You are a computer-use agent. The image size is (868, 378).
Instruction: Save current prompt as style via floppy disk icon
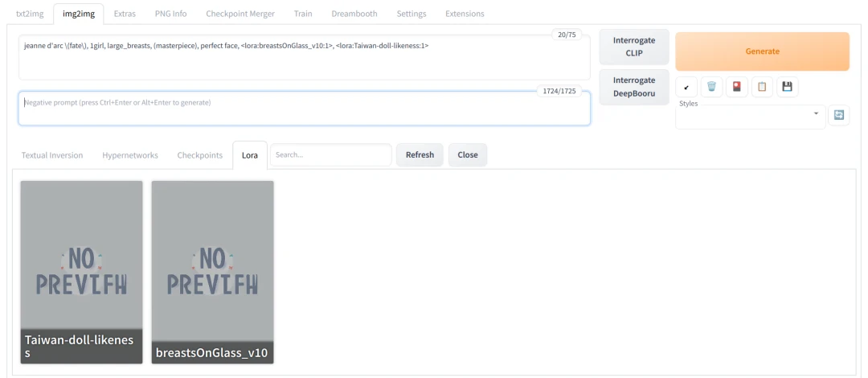(787, 87)
